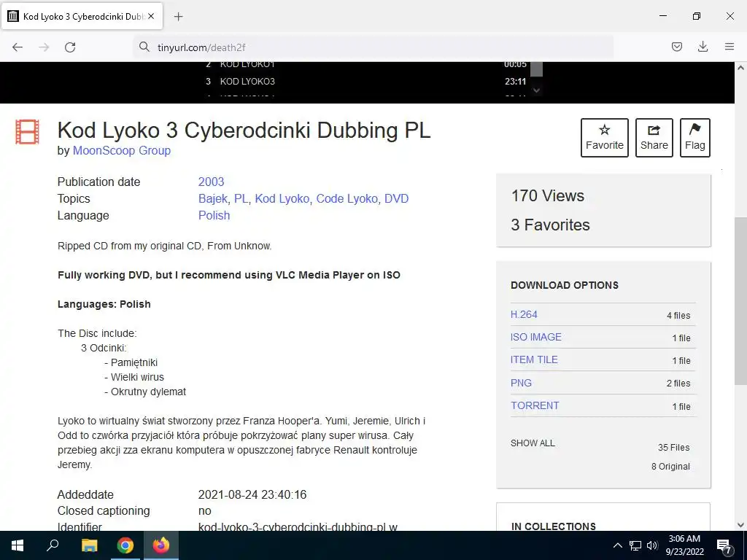Open the DVD topic link
The height and width of the screenshot is (560, 747).
pyautogui.click(x=396, y=198)
